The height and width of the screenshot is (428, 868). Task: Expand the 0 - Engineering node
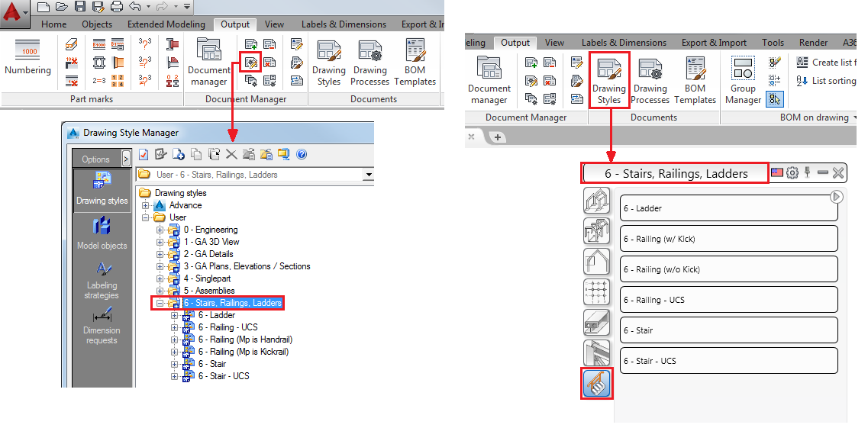[x=160, y=230]
